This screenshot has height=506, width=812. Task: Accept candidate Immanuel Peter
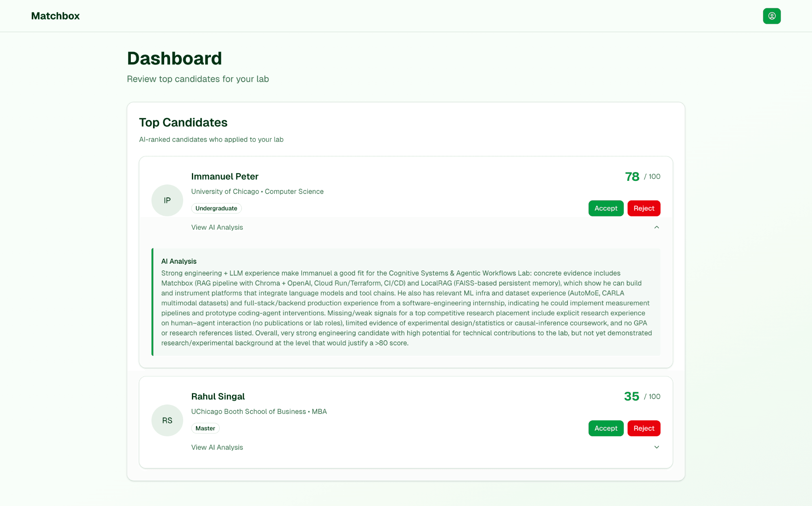click(x=606, y=208)
